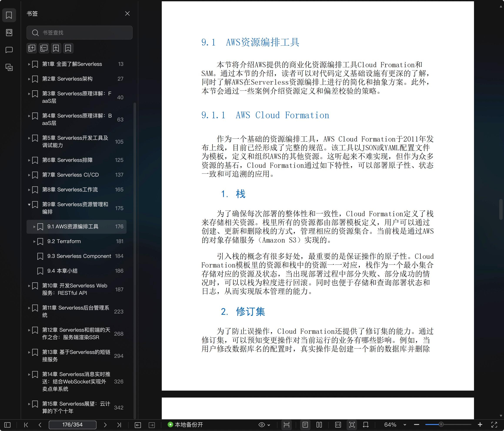The width and height of the screenshot is (504, 431).
Task: Add a new bookmark icon
Action: [56, 48]
